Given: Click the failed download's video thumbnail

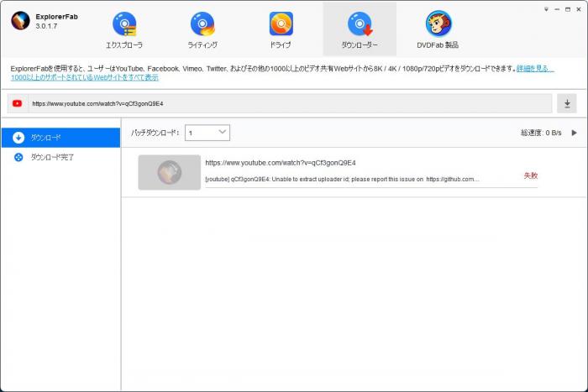Looking at the screenshot, I should coord(170,172).
